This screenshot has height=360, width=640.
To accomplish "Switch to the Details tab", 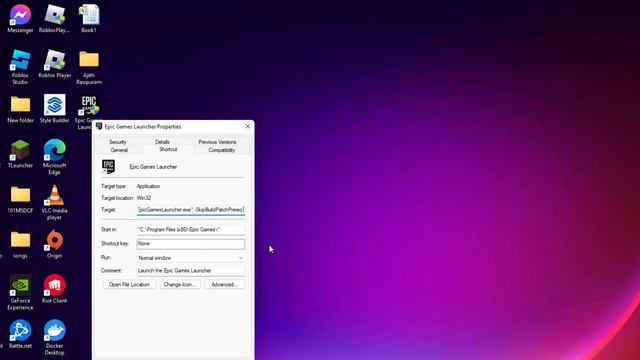I will 162,142.
